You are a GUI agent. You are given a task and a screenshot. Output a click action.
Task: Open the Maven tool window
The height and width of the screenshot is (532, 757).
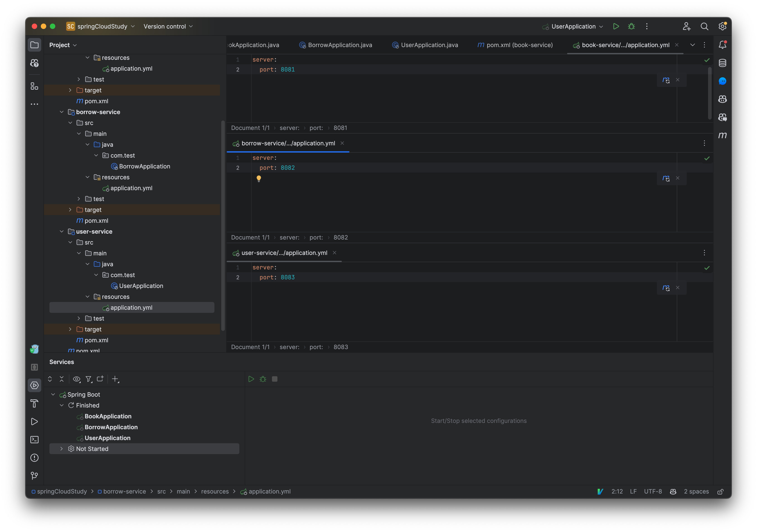722,135
